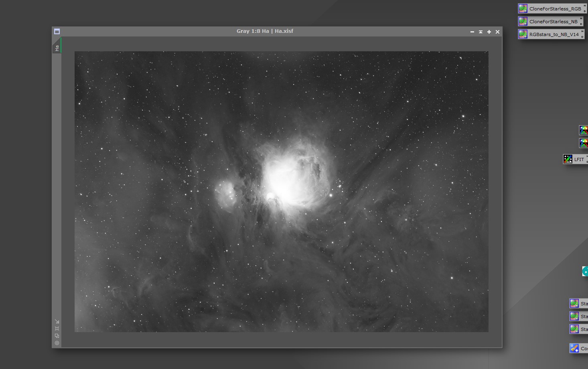The width and height of the screenshot is (588, 369).
Task: Select the middle 'Sta' PixelMath process icon
Action: [x=578, y=316]
